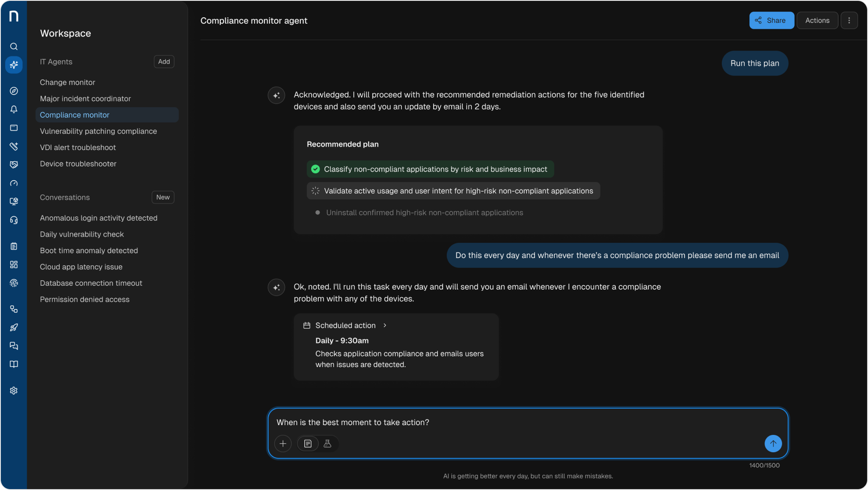Open the Actions menu button
Viewport: 868px width, 490px height.
coord(817,20)
